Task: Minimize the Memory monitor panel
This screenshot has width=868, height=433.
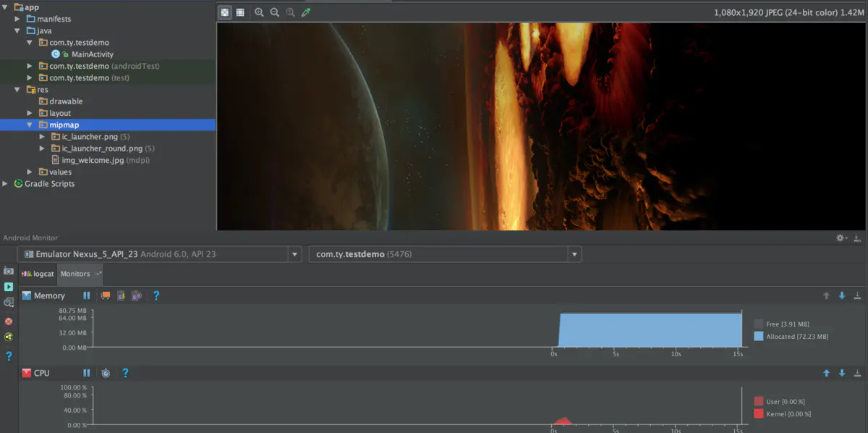Action: tap(857, 295)
